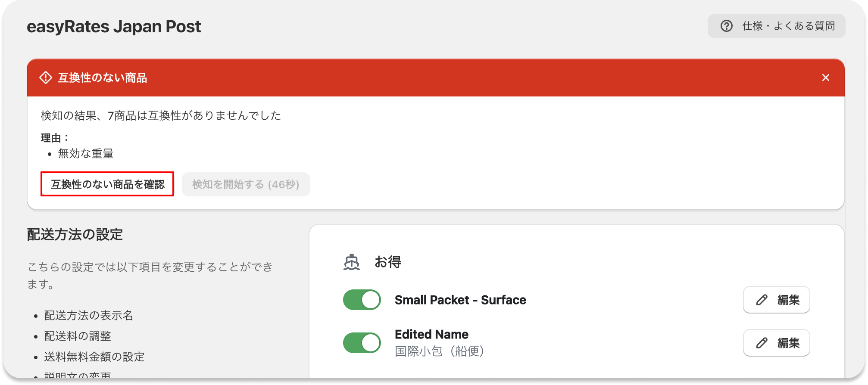Select the Small Packet - Surface label text
Viewport: 868px width, 385px height.
point(461,300)
